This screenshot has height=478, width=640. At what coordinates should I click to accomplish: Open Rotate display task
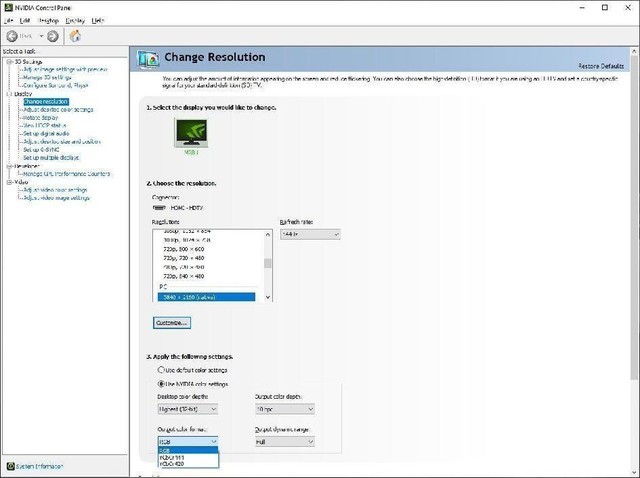[40, 118]
